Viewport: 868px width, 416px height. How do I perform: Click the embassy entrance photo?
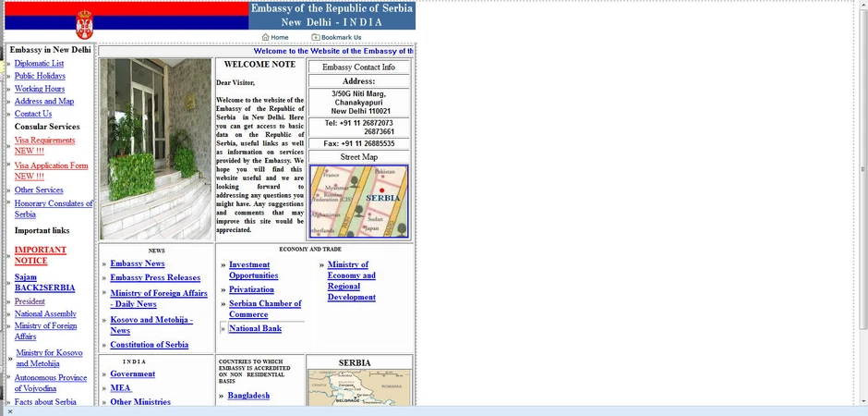155,149
